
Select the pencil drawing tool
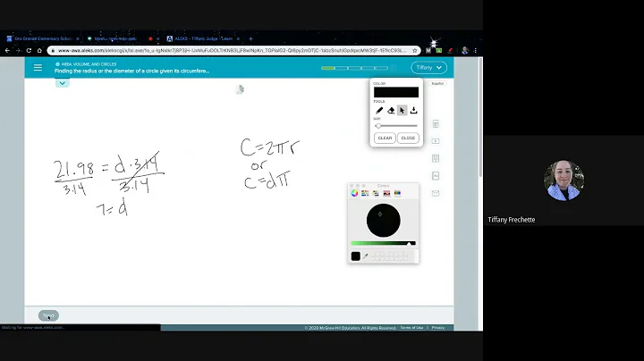click(x=379, y=110)
